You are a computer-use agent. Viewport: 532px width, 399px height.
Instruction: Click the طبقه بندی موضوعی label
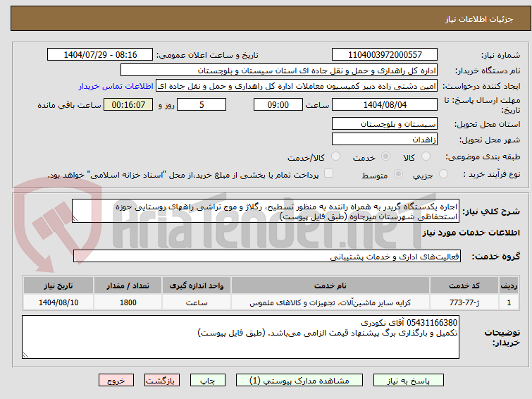(483, 157)
